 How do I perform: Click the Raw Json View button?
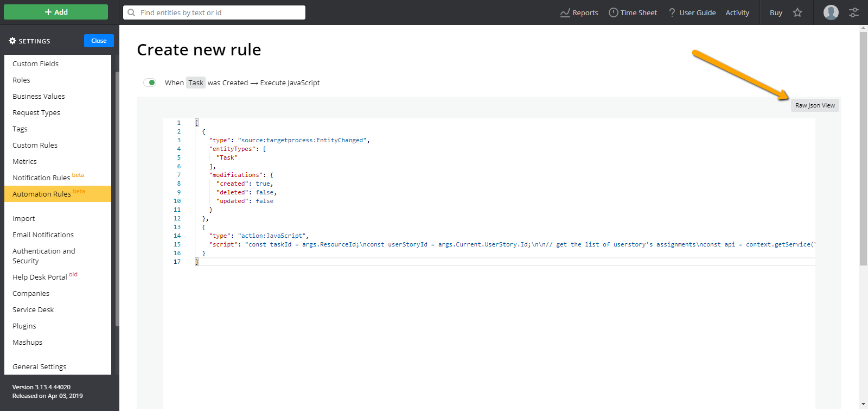[x=815, y=105]
